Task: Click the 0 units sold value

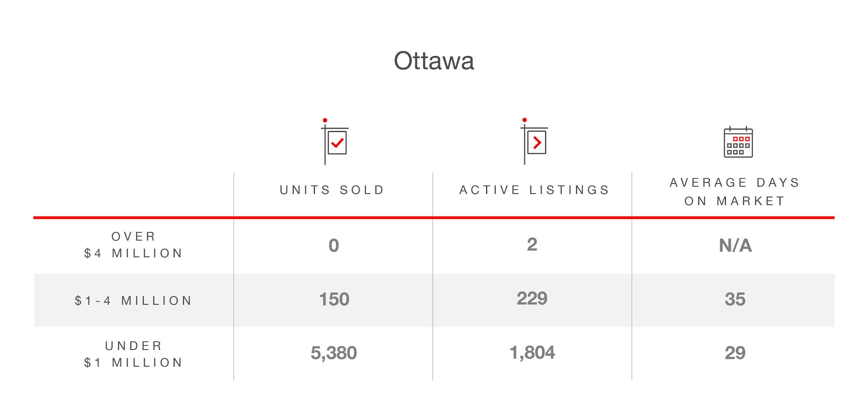Action: click(x=334, y=246)
